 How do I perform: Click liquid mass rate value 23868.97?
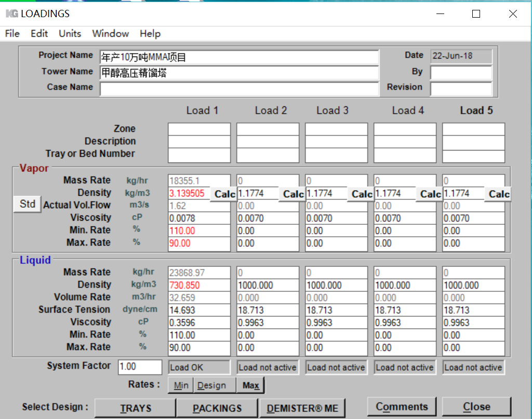coord(199,273)
